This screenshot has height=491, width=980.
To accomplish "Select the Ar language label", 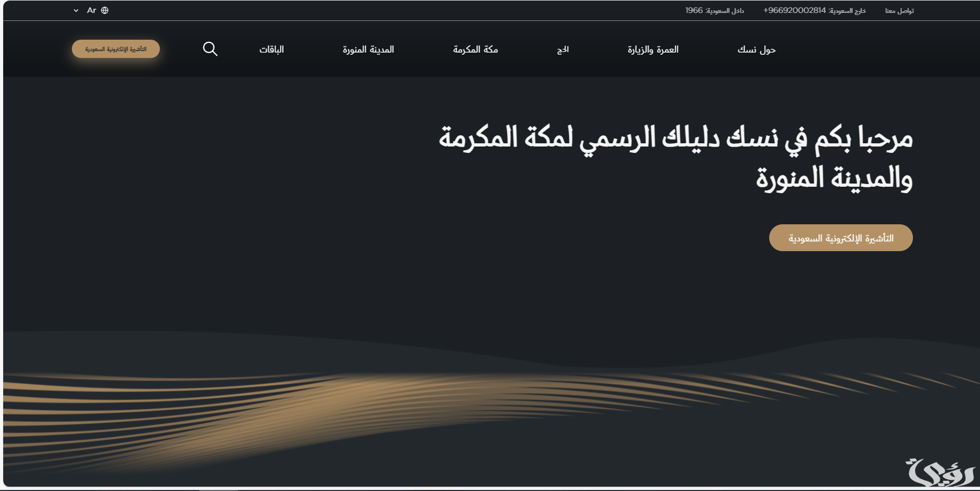I will click(92, 10).
